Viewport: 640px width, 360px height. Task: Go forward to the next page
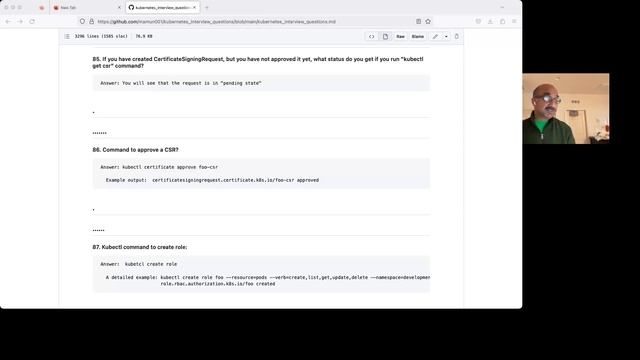point(20,21)
